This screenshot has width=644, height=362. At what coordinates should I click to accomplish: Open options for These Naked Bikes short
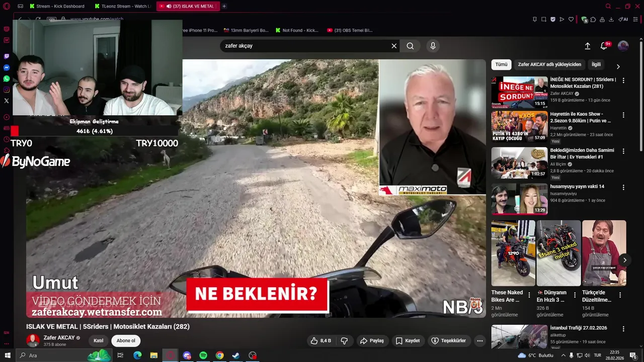pyautogui.click(x=529, y=295)
